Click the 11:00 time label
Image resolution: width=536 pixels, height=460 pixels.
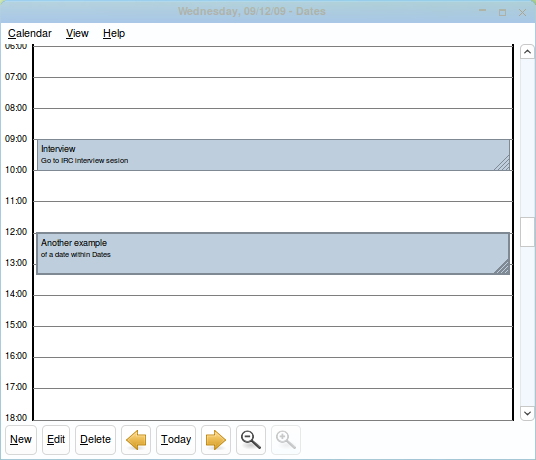click(16, 201)
